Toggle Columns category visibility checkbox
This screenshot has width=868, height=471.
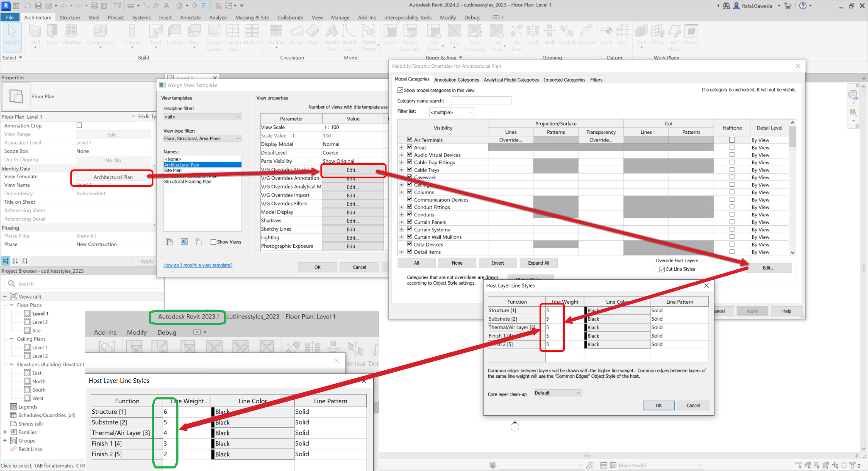pyautogui.click(x=410, y=192)
